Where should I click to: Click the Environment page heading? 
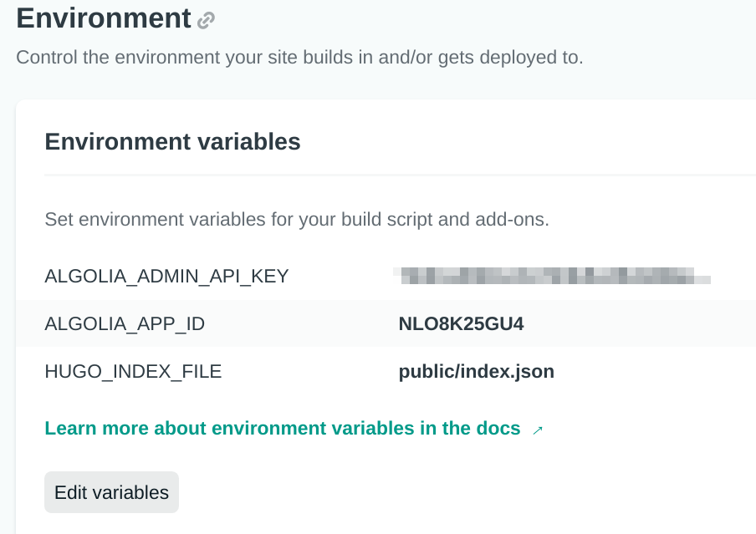(x=104, y=18)
